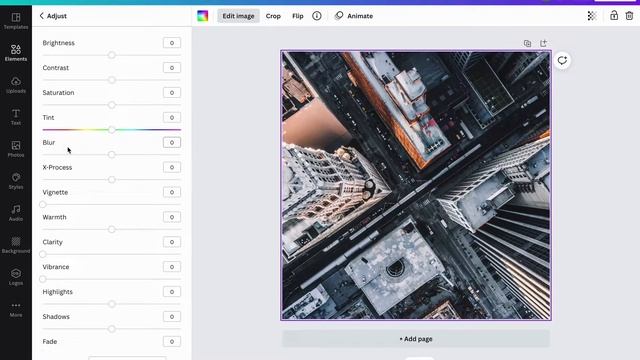640x360 pixels.
Task: Click the Clarity slider handle
Action: pyautogui.click(x=43, y=254)
